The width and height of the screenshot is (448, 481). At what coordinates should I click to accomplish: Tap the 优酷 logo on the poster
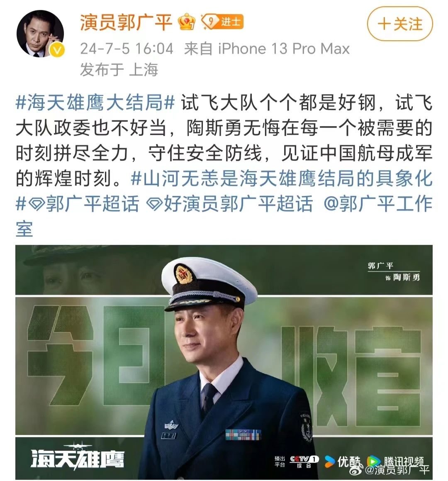[x=343, y=461]
